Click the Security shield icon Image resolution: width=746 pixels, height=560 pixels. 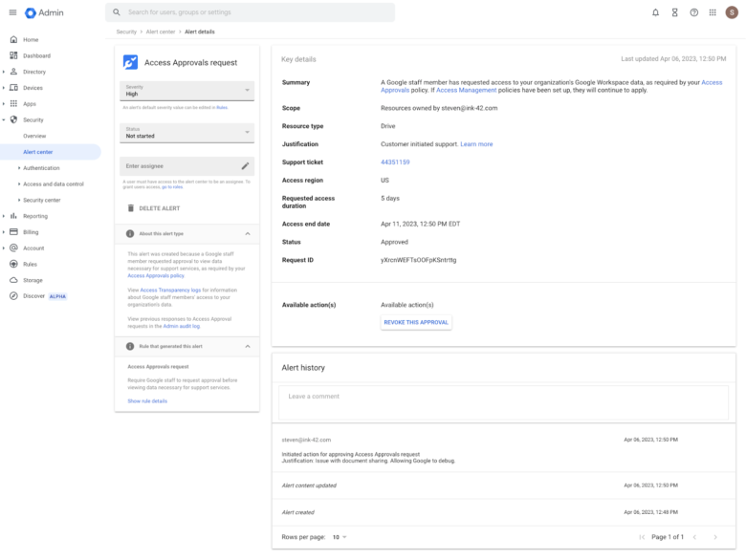(x=13, y=119)
